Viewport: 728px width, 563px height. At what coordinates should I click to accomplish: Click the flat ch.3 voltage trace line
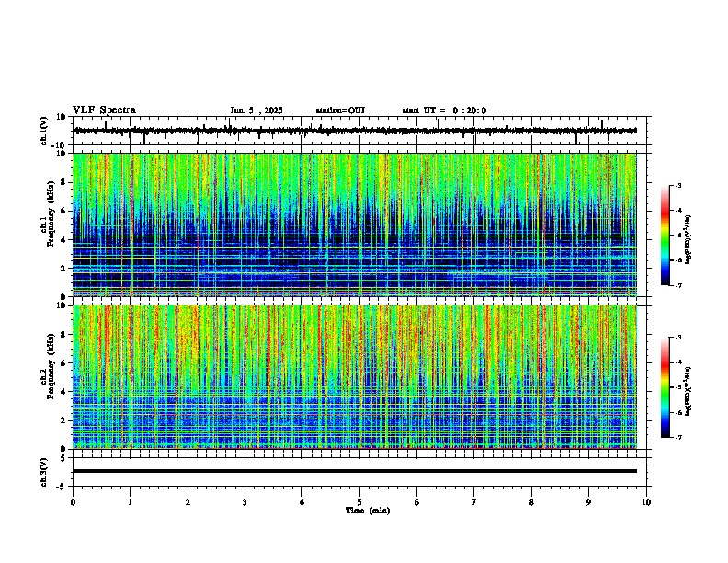pyautogui.click(x=354, y=471)
